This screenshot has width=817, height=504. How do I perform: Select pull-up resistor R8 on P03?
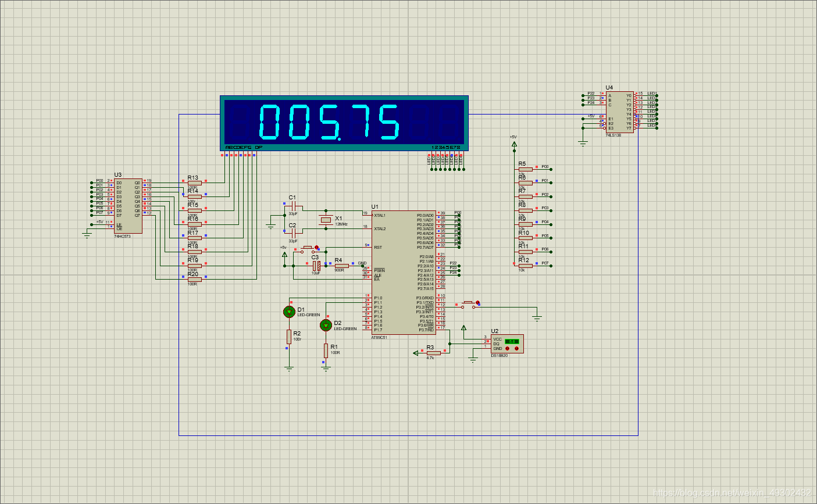(x=525, y=210)
